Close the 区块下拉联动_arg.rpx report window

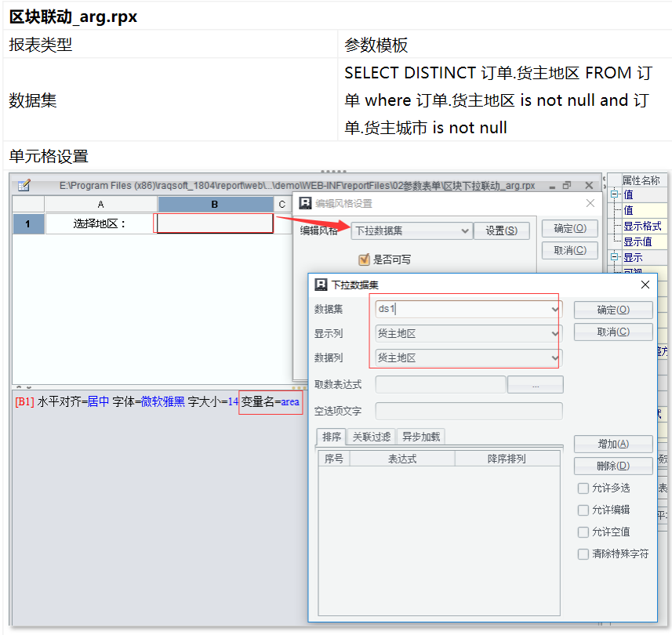click(589, 186)
